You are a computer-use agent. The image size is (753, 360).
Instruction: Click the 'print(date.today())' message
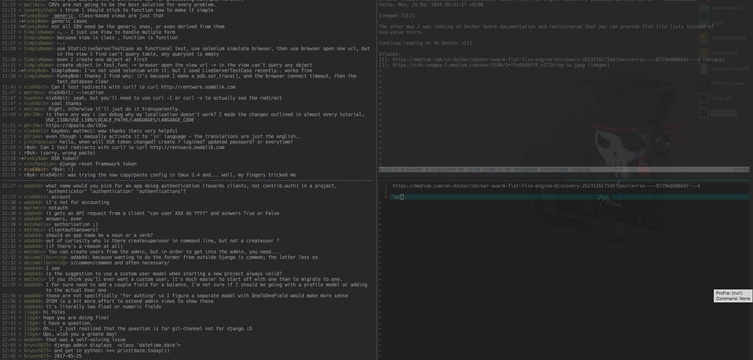[x=112, y=350]
